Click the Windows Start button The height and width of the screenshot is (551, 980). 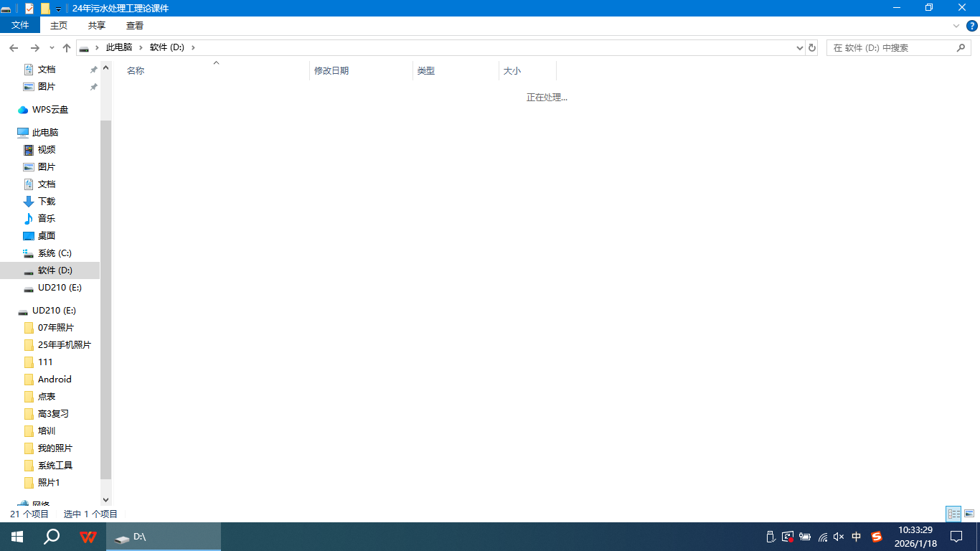17,537
